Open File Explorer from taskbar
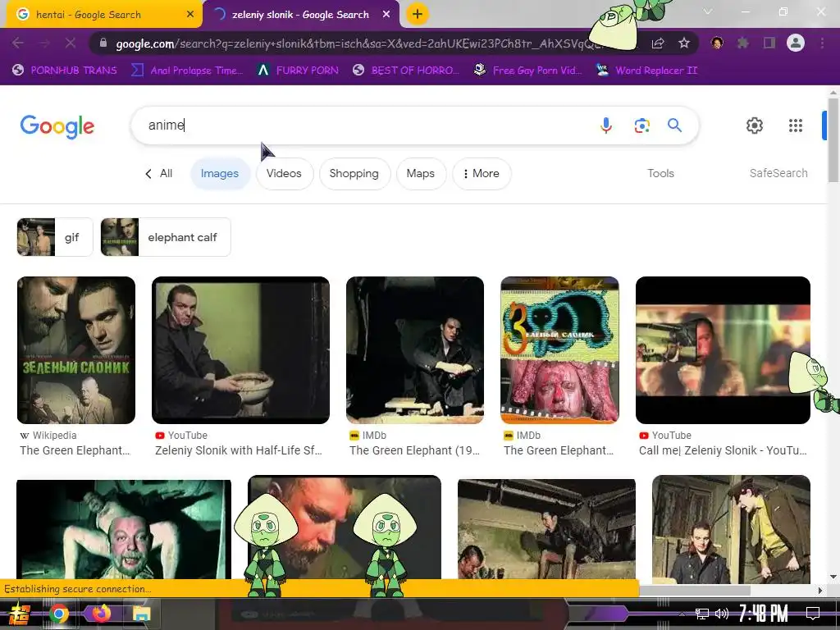 point(142,614)
